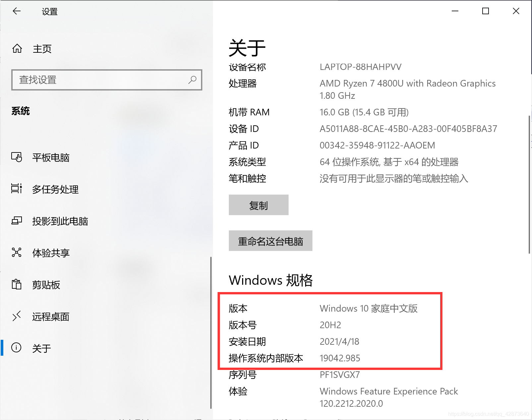The width and height of the screenshot is (532, 420).
Task: Click the device name LAPTOP-88HAHPVV
Action: point(361,67)
